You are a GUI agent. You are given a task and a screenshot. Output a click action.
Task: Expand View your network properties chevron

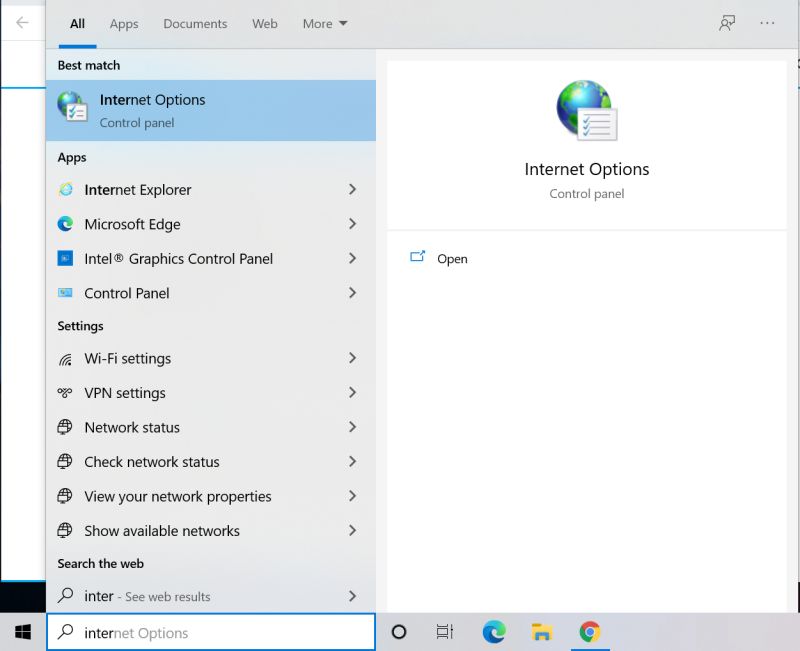353,496
